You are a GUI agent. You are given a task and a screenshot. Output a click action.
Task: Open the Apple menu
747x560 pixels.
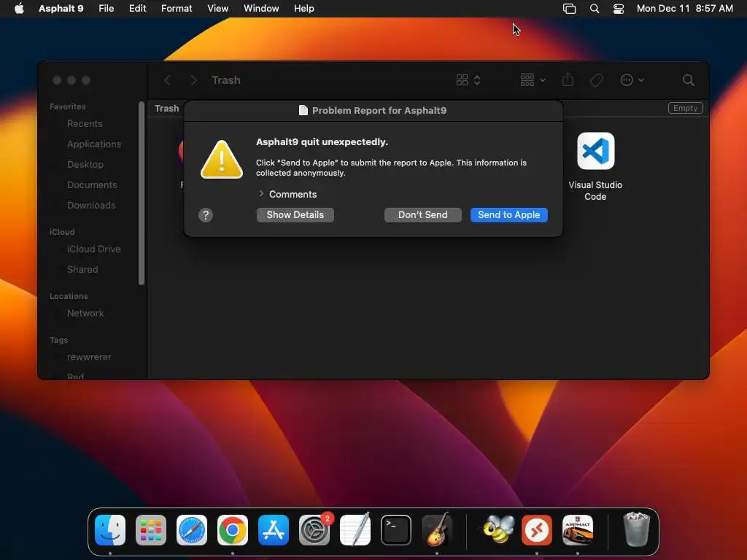pos(19,9)
